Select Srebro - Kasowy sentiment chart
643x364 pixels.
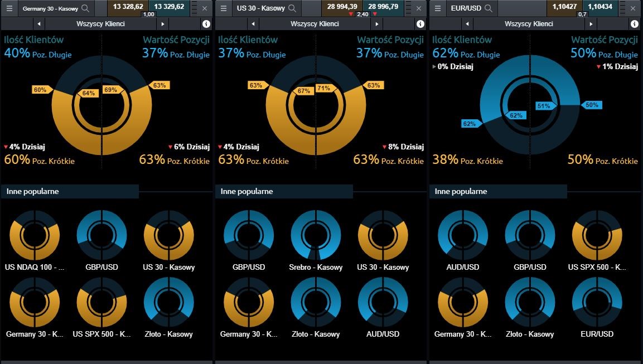tap(316, 235)
